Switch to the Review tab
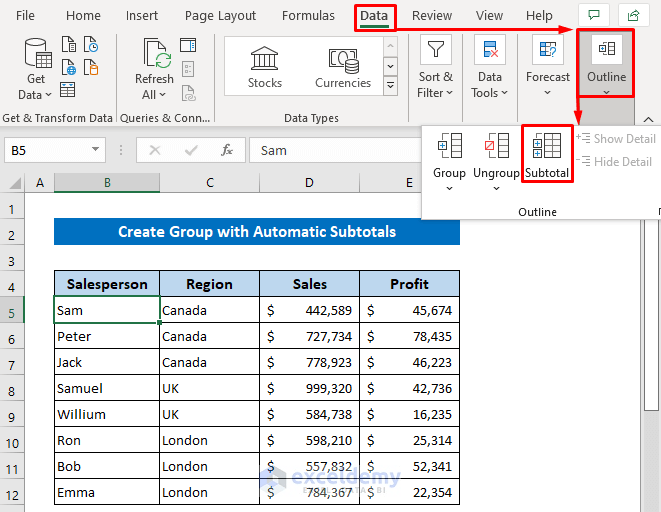This screenshot has height=512, width=661. (432, 16)
